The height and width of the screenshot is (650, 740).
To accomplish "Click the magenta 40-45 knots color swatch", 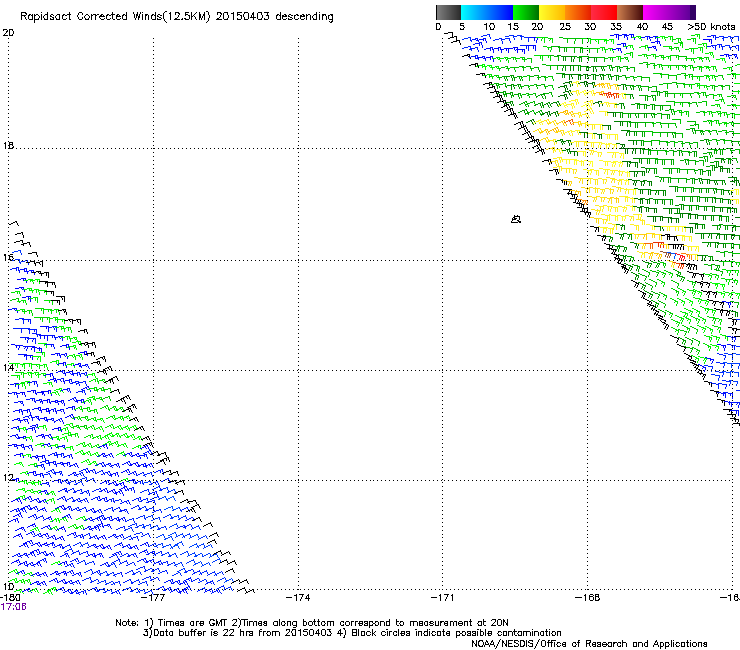I will click(x=656, y=12).
